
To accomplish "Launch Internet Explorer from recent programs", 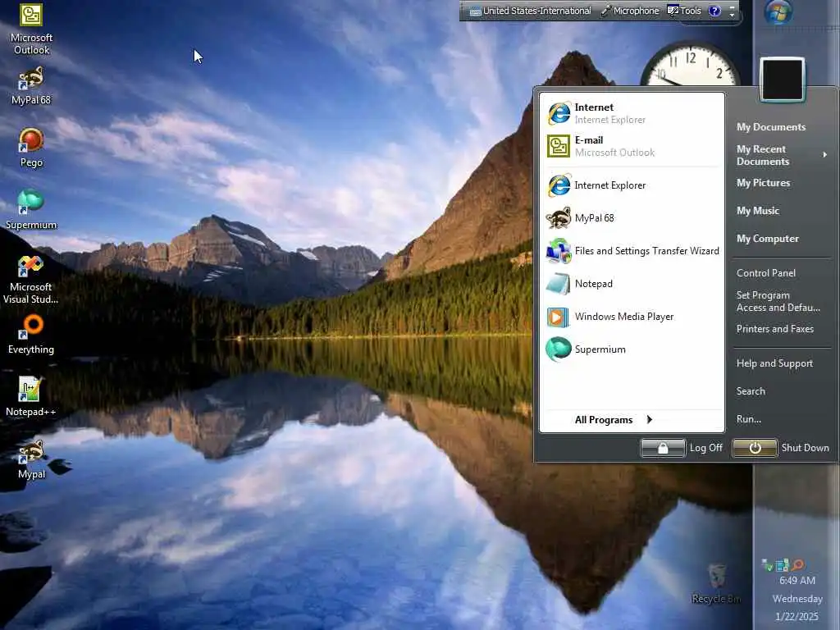I will 632,185.
